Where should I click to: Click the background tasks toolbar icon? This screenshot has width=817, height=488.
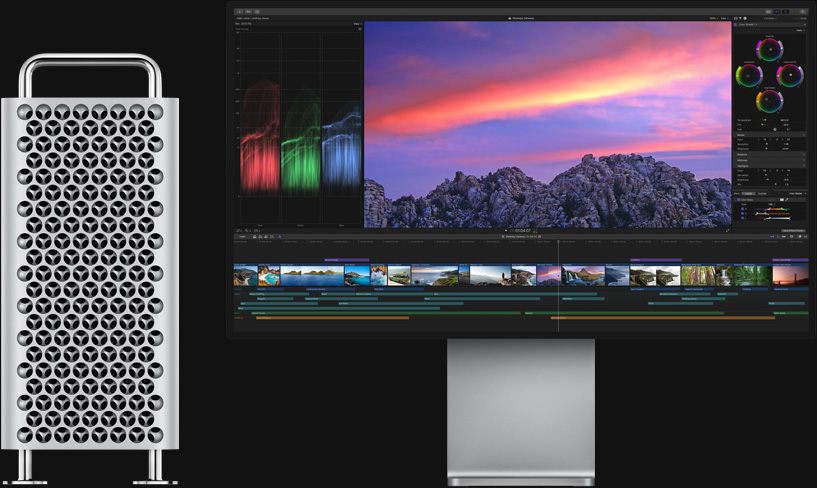click(257, 12)
